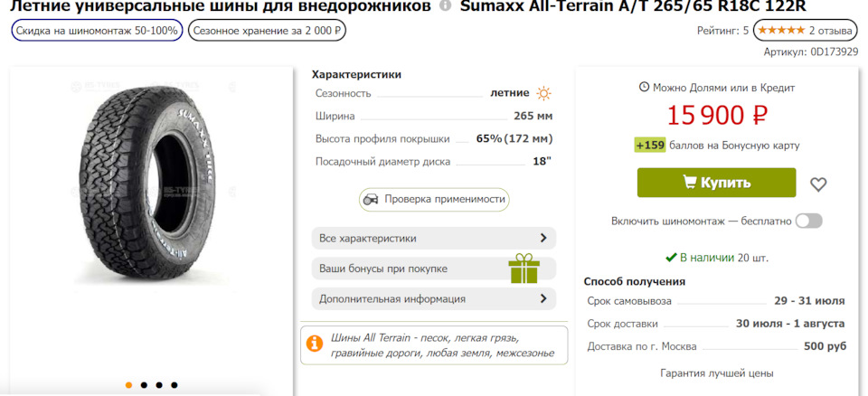The image size is (868, 396).
Task: Click 'Скидка на шиномонтаж 50-100%' tag
Action: pos(98,30)
